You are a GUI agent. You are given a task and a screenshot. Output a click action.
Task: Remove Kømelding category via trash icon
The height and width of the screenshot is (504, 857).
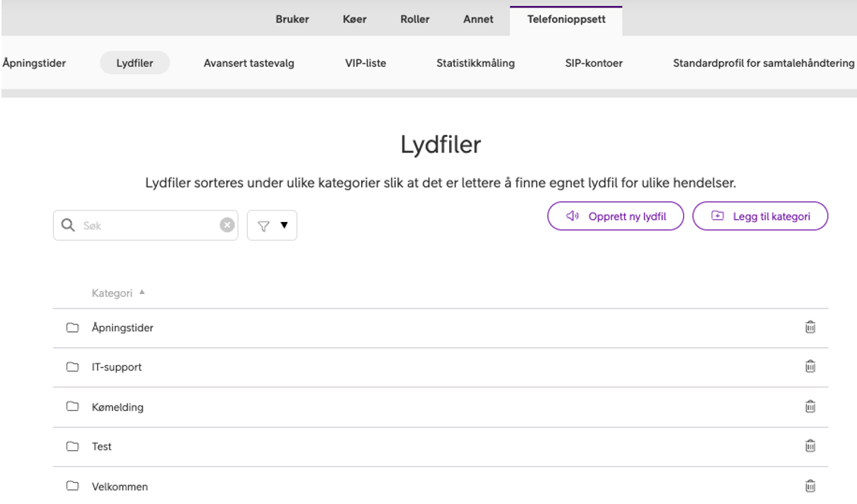click(x=810, y=407)
